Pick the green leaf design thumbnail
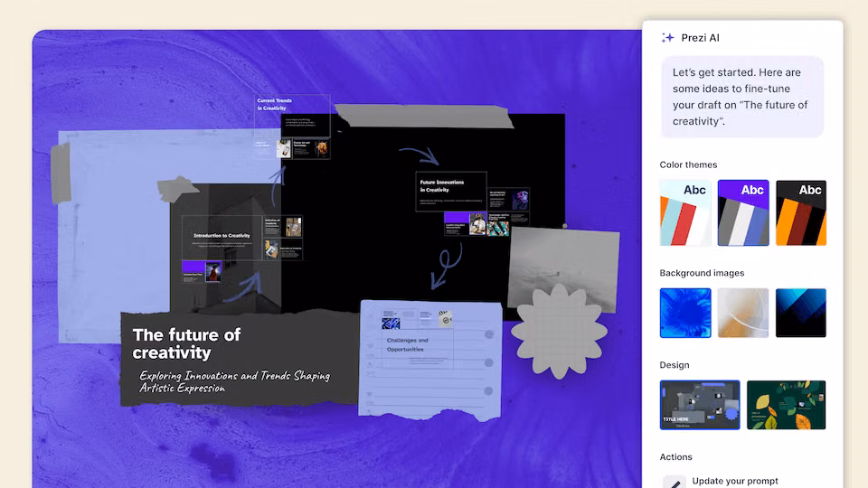 [x=786, y=405]
